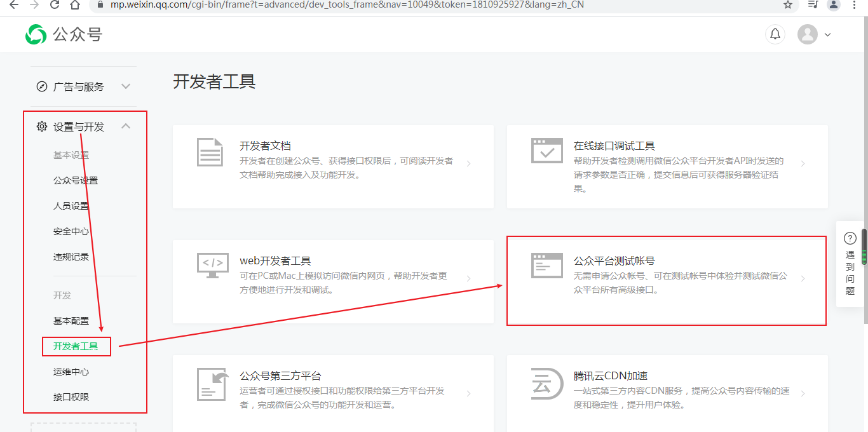This screenshot has width=868, height=432.
Task: Click the web开发者工具 monitor code icon
Action: pos(213,265)
